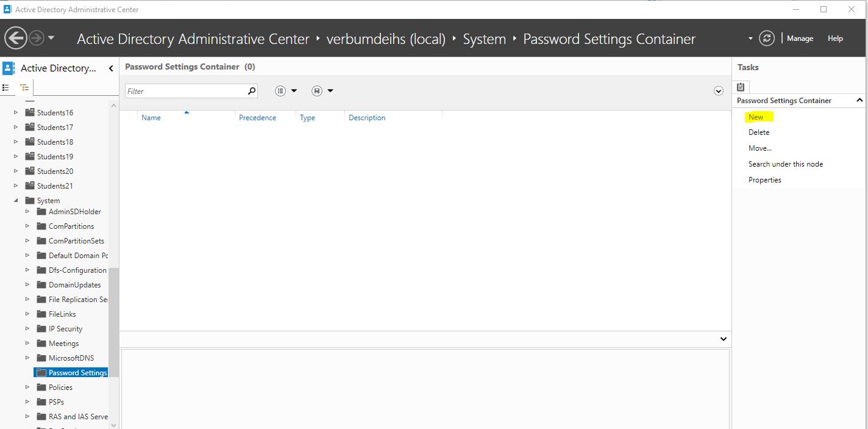Collapse the System container in the tree
Viewport: 868px width, 429px height.
click(x=16, y=200)
